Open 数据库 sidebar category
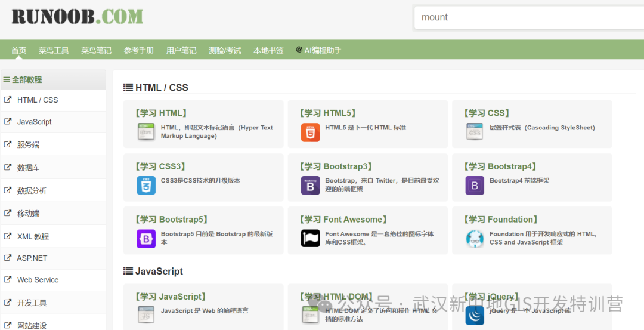The width and height of the screenshot is (644, 330). click(53, 168)
